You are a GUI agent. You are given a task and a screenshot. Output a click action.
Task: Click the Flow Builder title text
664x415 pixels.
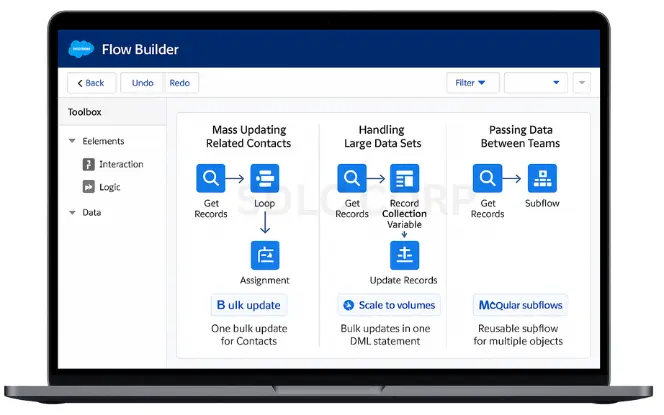pyautogui.click(x=140, y=50)
